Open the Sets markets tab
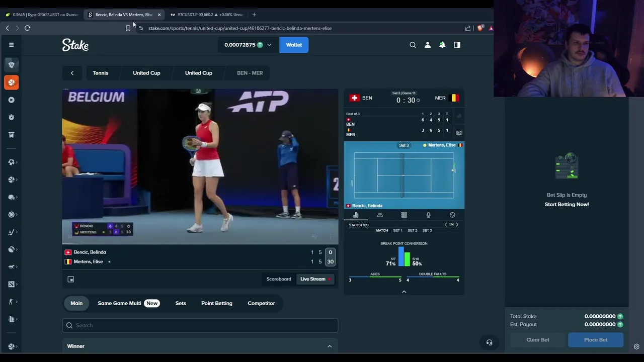The image size is (644, 362). point(181,303)
